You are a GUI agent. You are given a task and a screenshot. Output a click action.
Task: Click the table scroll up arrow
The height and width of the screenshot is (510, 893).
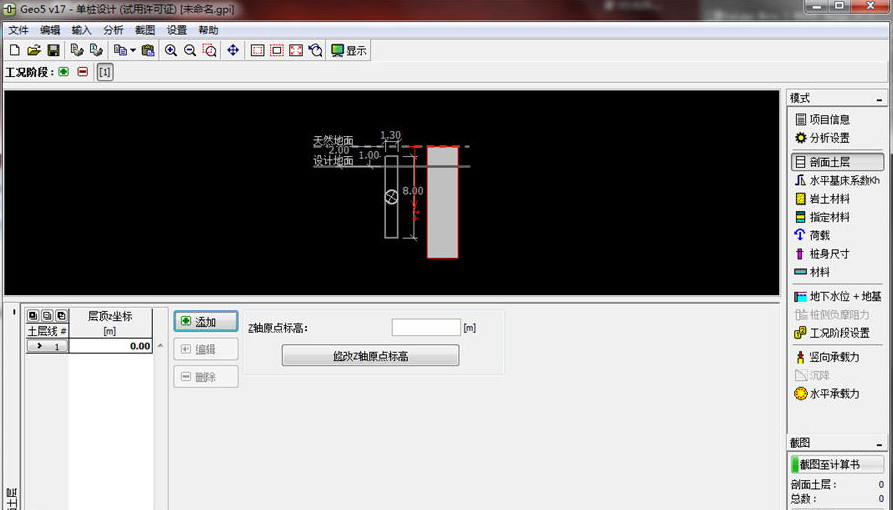[160, 345]
